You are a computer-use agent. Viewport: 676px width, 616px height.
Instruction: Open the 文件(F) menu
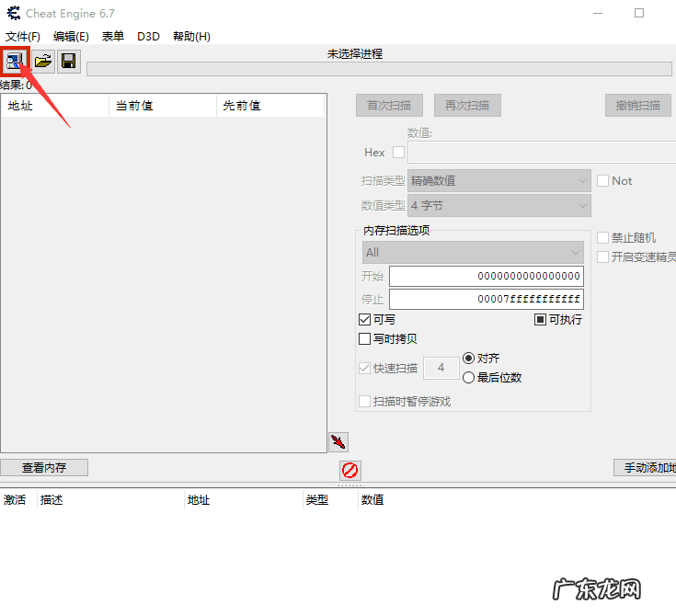point(23,37)
